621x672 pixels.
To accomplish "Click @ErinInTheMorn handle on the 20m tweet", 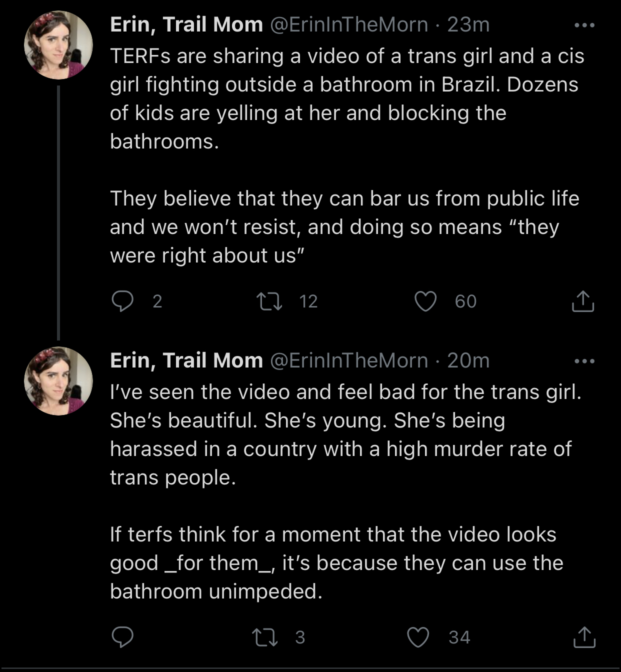I will [349, 360].
